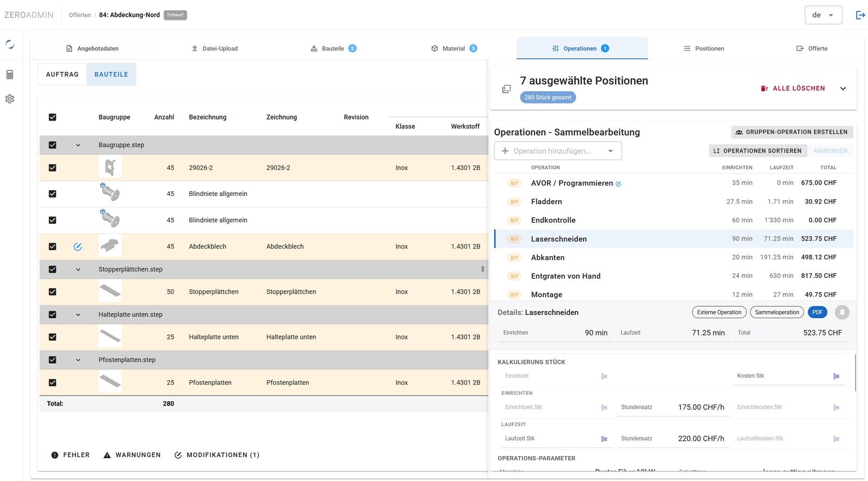Click ALLE LÖSCHEN button
The width and height of the screenshot is (868, 481).
(x=793, y=88)
